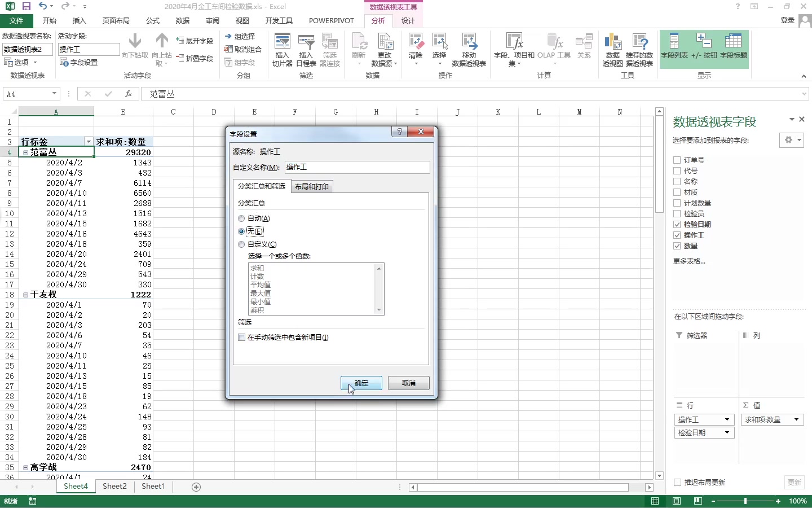Image resolution: width=812 pixels, height=508 pixels.
Task: Select the 自动(A) radio button
Action: [x=241, y=218]
